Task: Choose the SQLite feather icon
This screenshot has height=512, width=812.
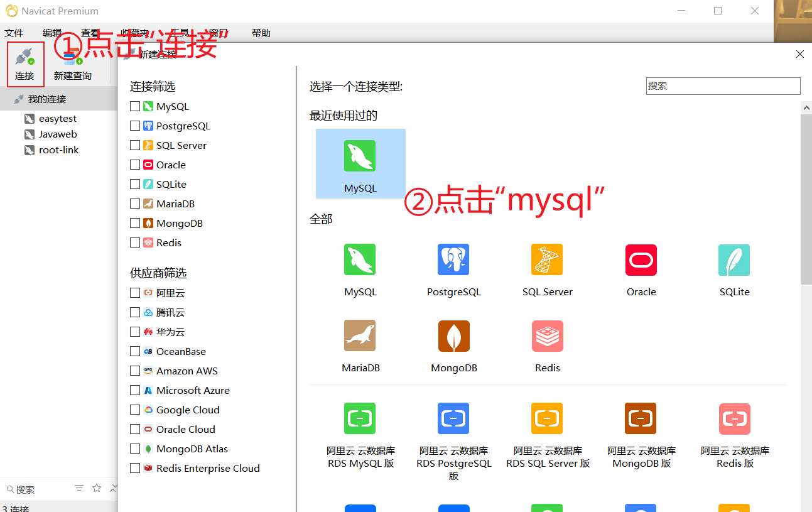Action: [x=734, y=259]
